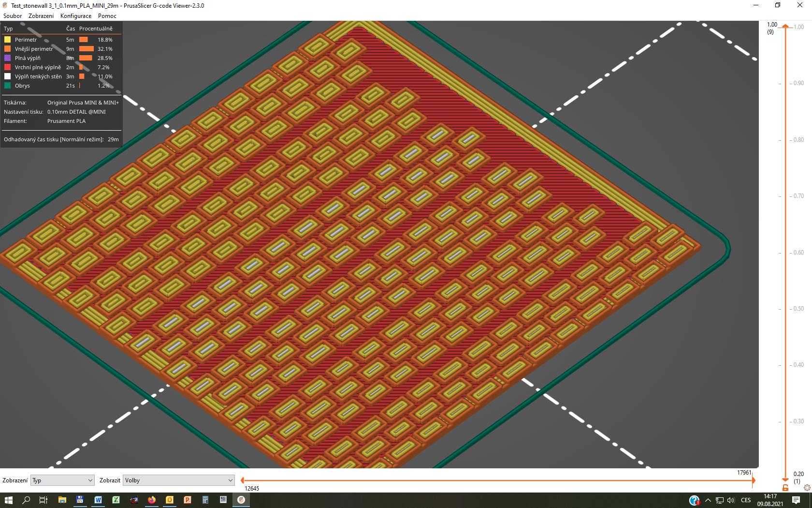This screenshot has width=812, height=508.
Task: Click the top thumb of vertical layer slider
Action: [785, 26]
